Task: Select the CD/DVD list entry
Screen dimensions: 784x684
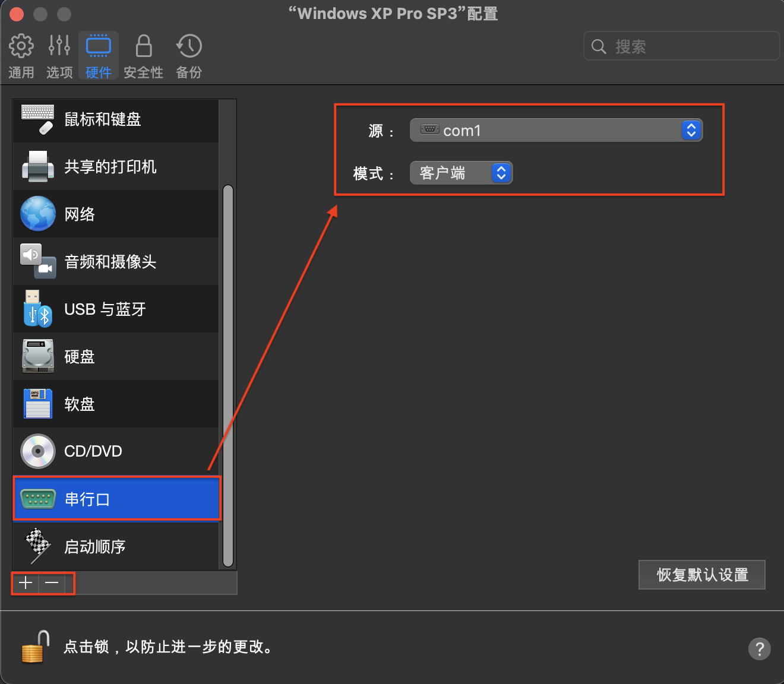Action: point(116,452)
